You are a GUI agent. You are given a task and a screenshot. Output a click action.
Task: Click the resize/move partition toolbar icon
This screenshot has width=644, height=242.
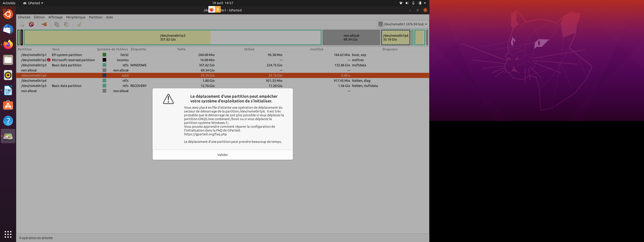pos(44,24)
